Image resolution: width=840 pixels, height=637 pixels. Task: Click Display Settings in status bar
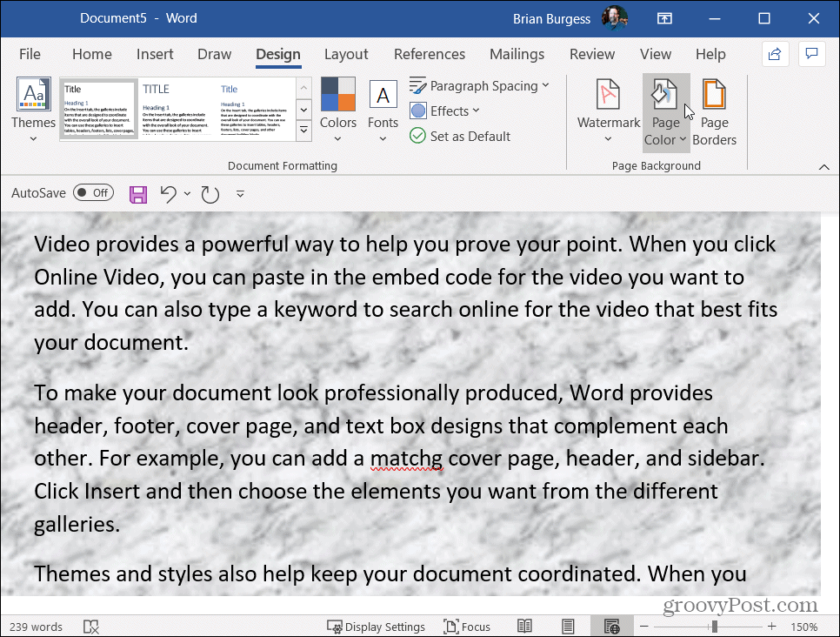[376, 627]
